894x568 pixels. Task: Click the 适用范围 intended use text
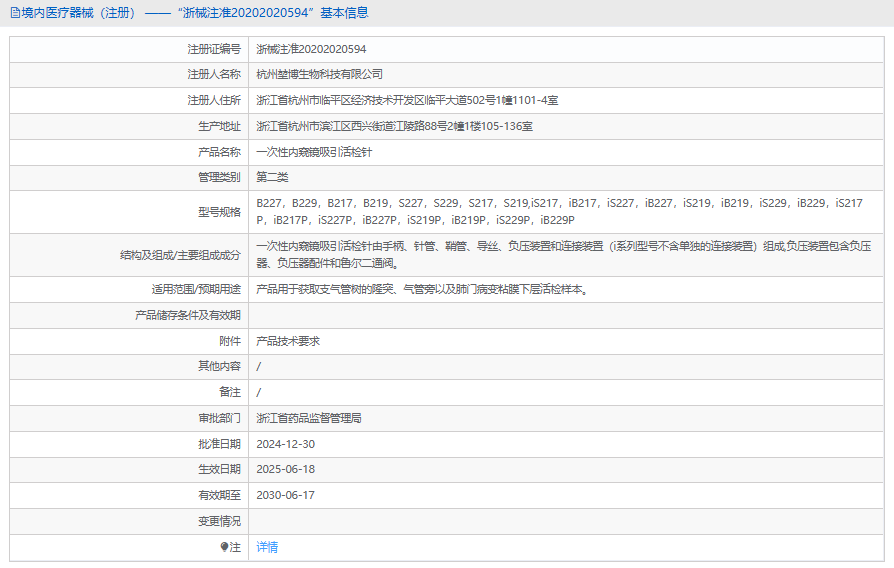(421, 289)
